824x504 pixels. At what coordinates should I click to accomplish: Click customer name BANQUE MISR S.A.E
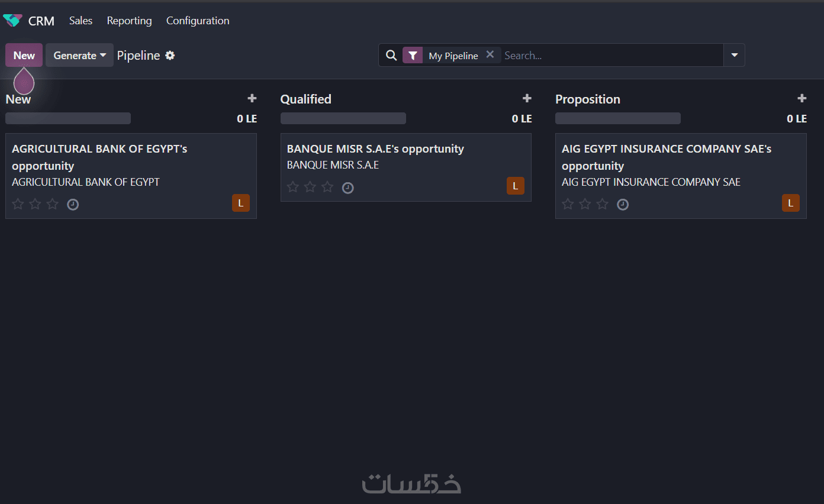pos(333,165)
